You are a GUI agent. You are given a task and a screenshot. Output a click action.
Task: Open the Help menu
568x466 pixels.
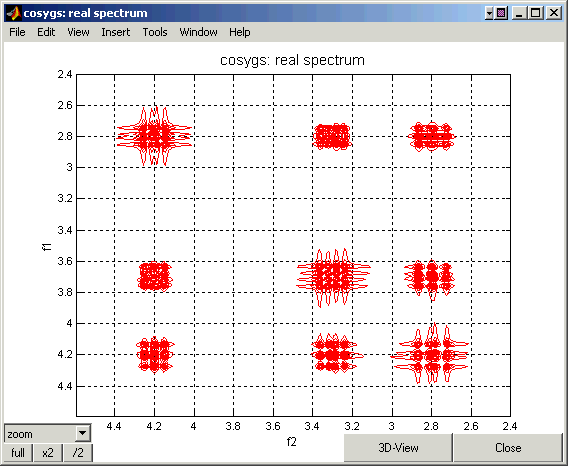coord(239,32)
